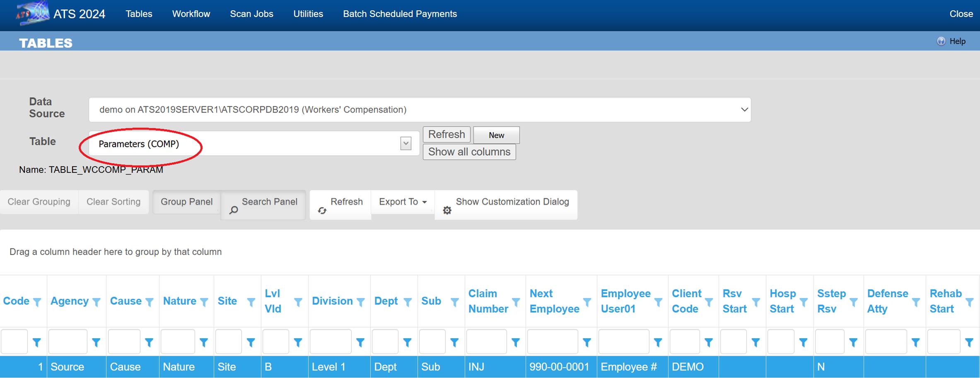Click the Claim Number filter row text box
980x378 pixels.
pyautogui.click(x=486, y=342)
